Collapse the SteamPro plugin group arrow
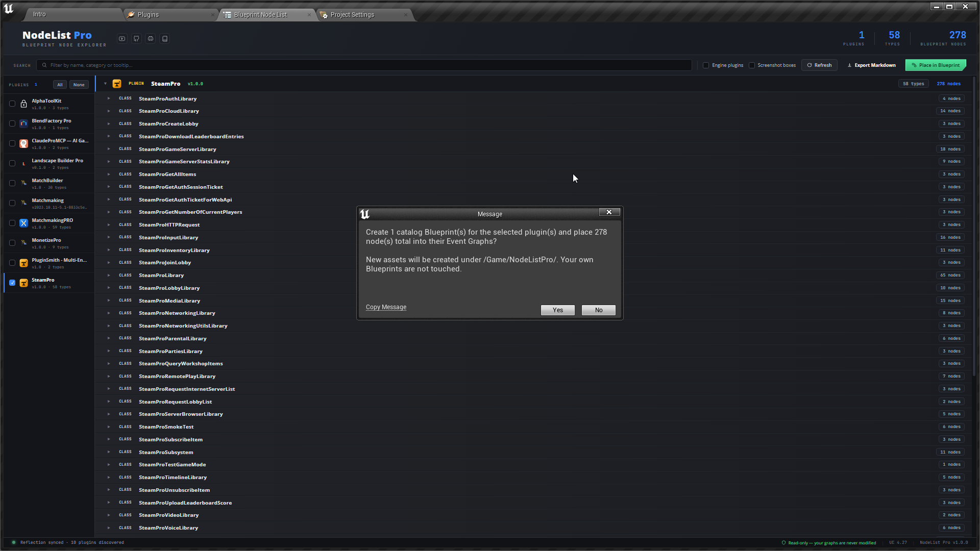 pos(105,84)
